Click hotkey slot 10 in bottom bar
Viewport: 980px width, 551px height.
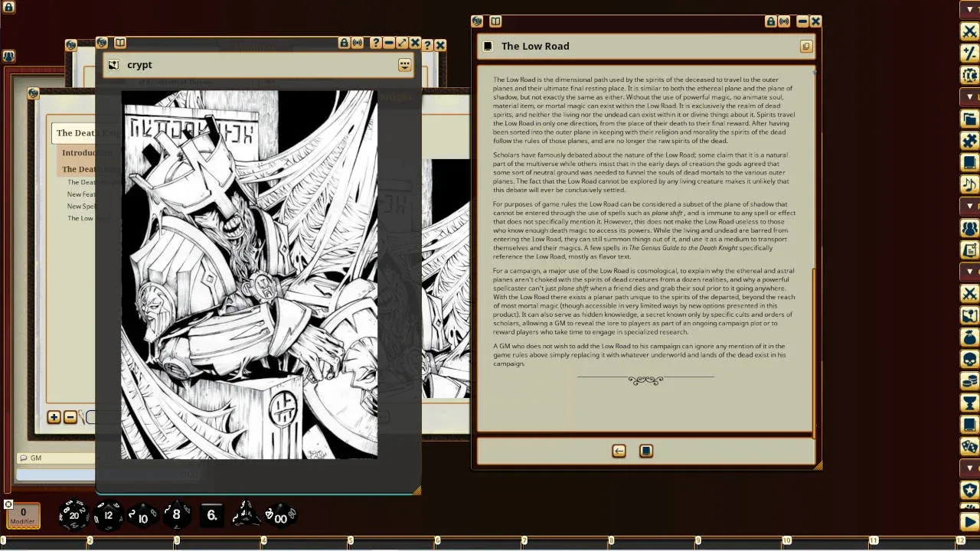828,543
